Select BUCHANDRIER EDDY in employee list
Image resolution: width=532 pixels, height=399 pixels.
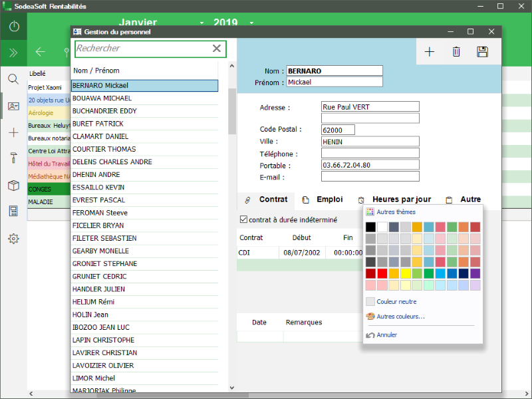click(144, 111)
